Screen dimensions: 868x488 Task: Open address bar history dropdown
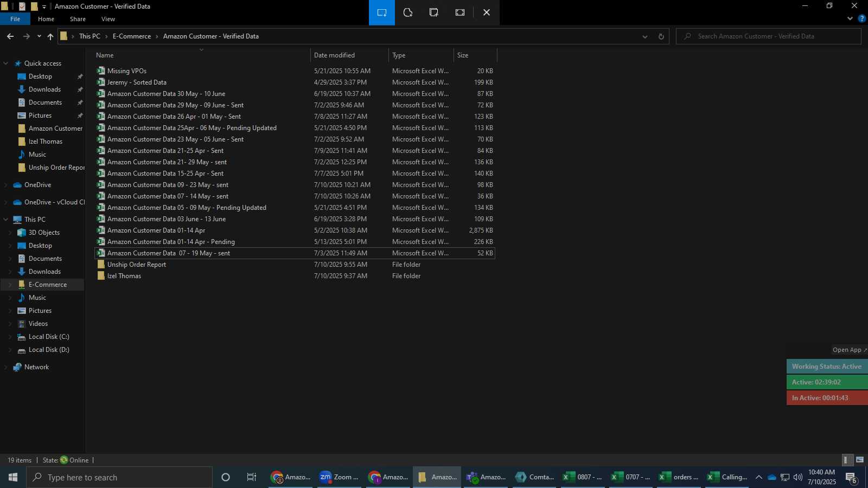[x=644, y=36]
